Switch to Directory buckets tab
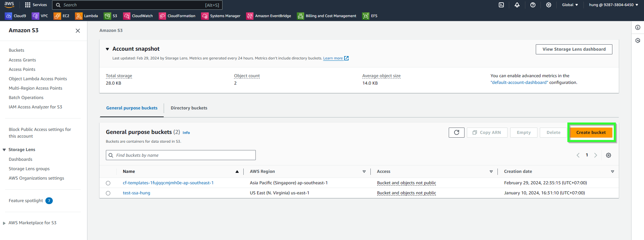 [189, 108]
